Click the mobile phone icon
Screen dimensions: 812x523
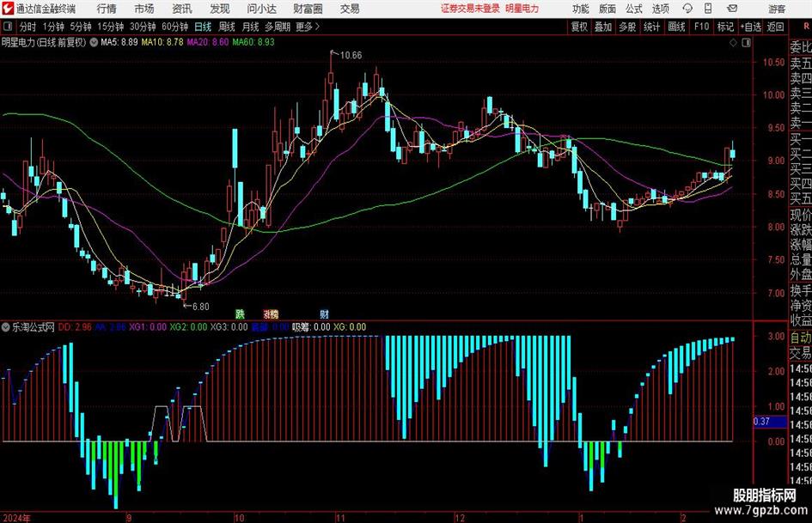(708, 9)
